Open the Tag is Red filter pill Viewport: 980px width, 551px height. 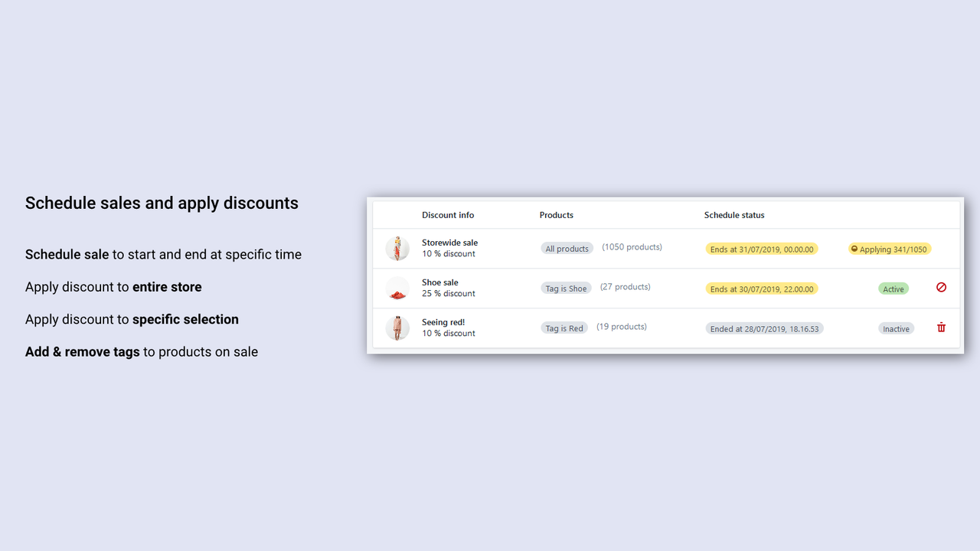[x=564, y=328]
